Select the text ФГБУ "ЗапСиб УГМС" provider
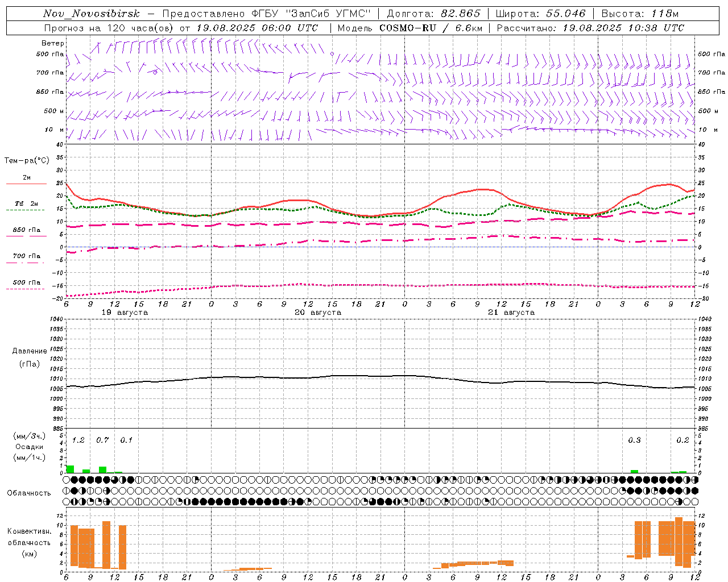 tap(311, 14)
